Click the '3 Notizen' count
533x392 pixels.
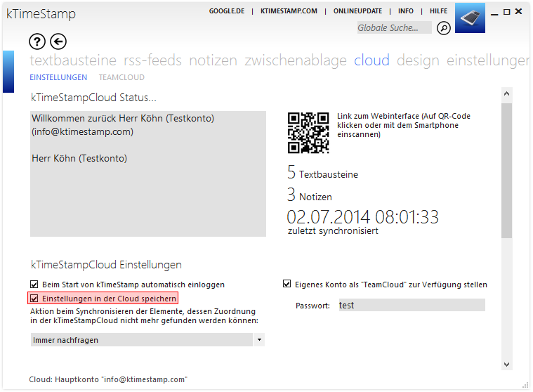(309, 195)
